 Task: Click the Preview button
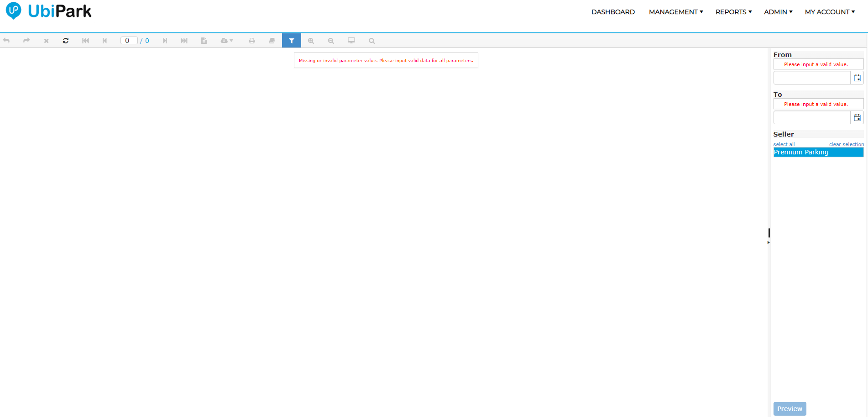click(x=790, y=409)
